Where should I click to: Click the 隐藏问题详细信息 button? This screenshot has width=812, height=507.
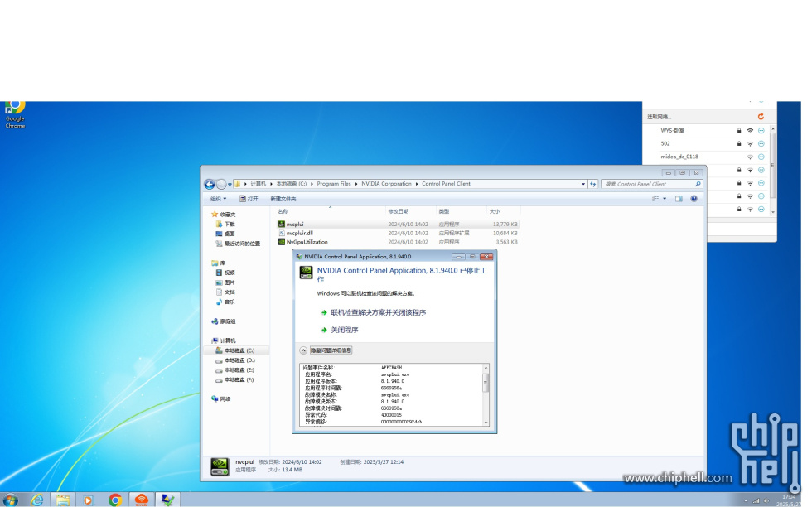tap(331, 350)
